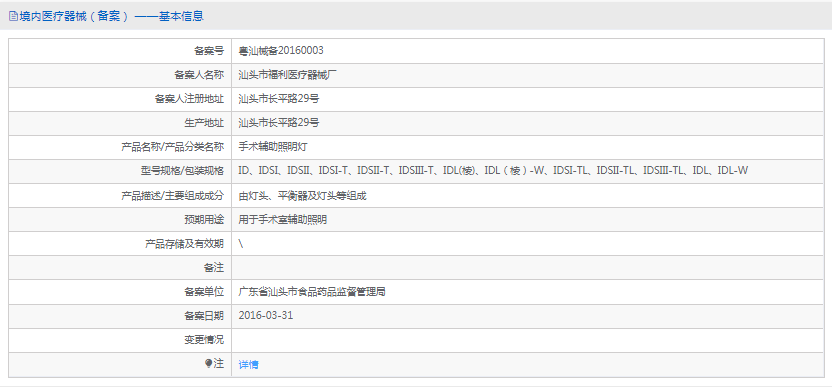Click the bulb icon next to 注 label
The height and width of the screenshot is (387, 832).
click(208, 364)
